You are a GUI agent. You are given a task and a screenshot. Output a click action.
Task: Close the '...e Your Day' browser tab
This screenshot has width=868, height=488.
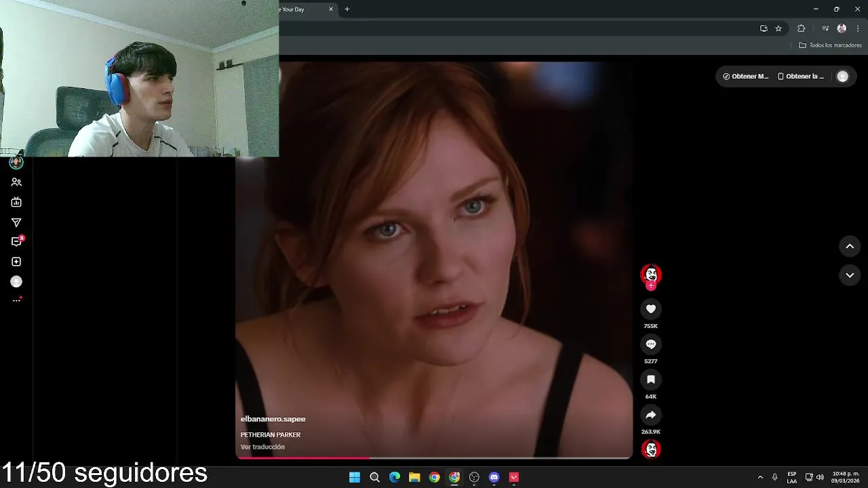[x=331, y=9]
